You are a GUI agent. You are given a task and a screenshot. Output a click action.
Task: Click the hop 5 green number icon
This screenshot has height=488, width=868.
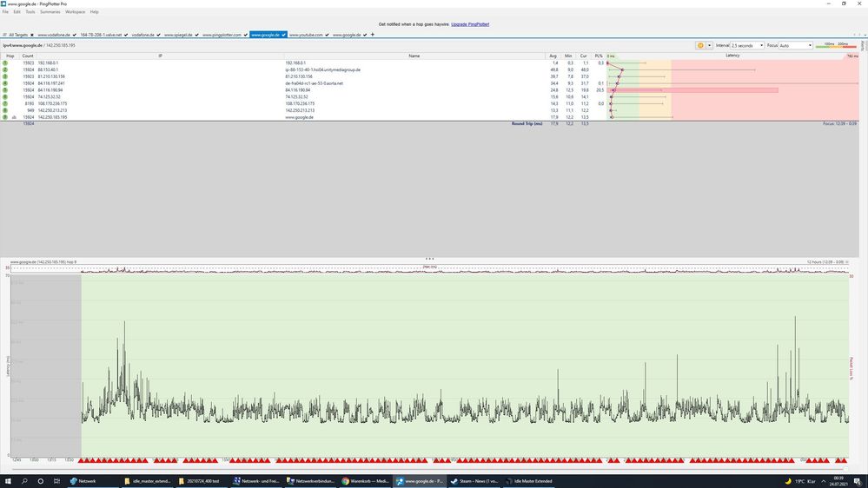5,89
